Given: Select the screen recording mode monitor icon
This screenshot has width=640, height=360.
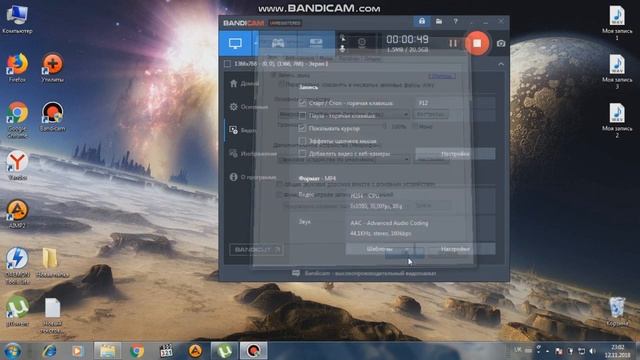Looking at the screenshot, I should [x=236, y=43].
